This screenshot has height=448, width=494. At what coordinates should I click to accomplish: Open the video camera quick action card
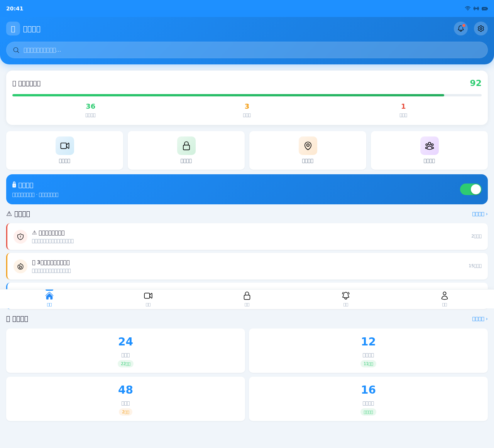64,150
